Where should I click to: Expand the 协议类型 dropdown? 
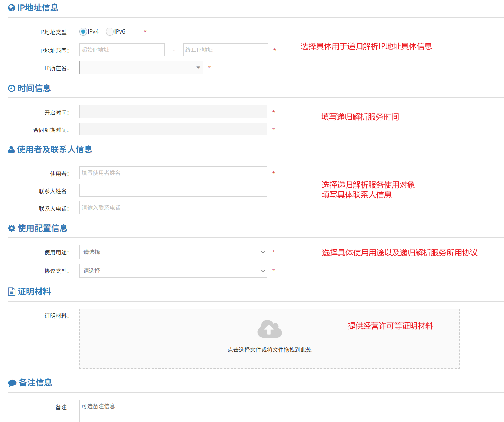(x=173, y=271)
